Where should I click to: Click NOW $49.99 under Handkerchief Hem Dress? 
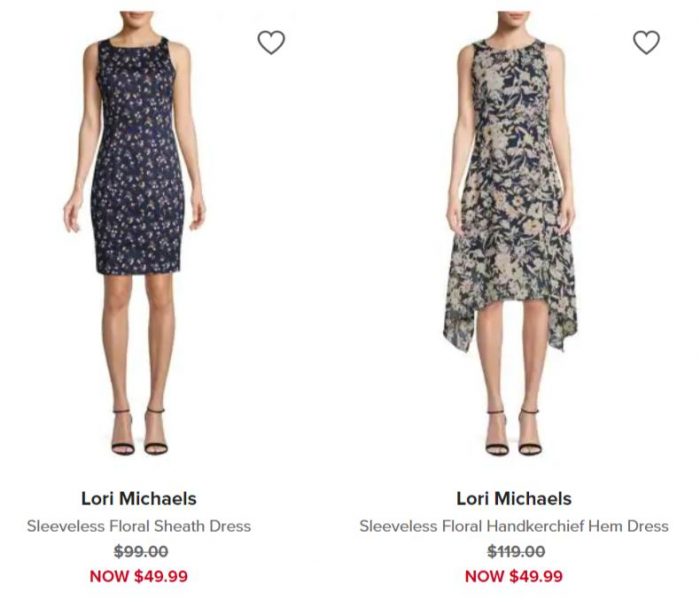(514, 576)
